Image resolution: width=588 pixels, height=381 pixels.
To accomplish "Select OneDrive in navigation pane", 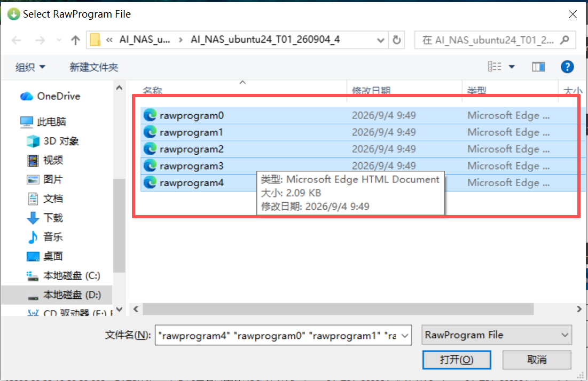I will pos(59,96).
